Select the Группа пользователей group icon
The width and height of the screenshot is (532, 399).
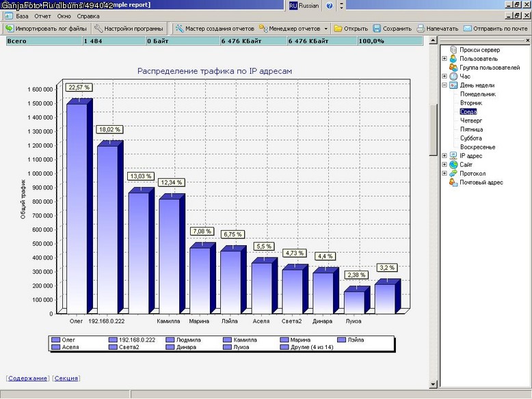pos(453,68)
